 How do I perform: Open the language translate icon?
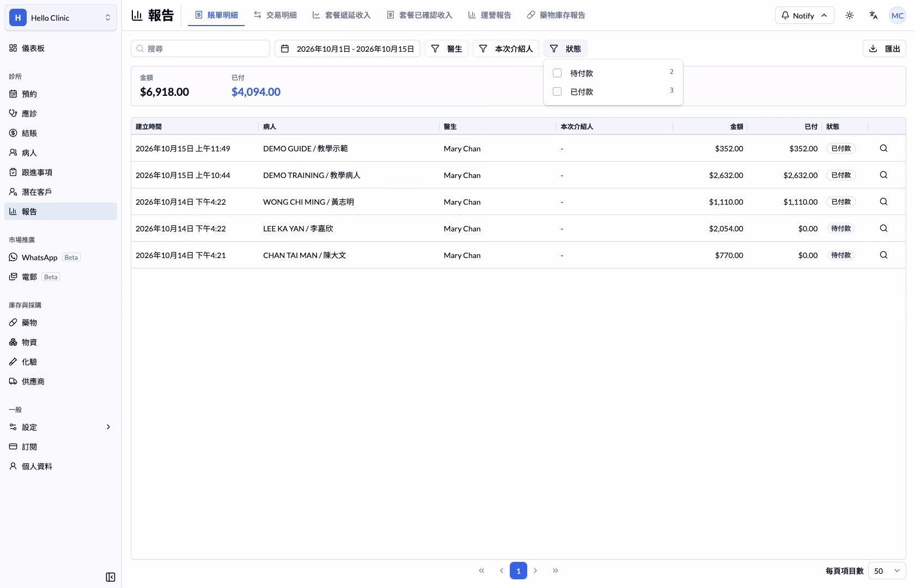point(874,15)
